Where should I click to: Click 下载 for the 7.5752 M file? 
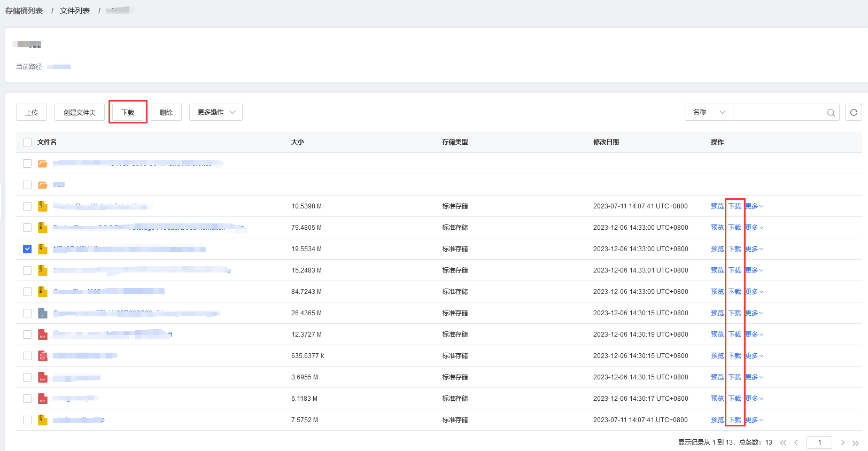(x=735, y=420)
